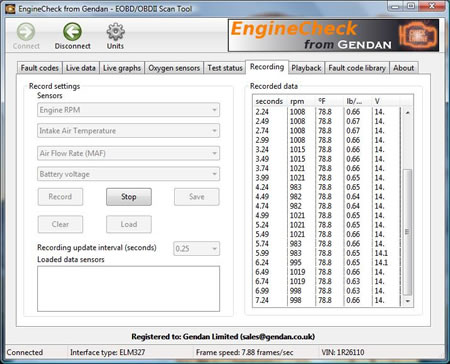Expand the Engine RPM sensor dropdown
This screenshot has height=364, width=450.
128,110
